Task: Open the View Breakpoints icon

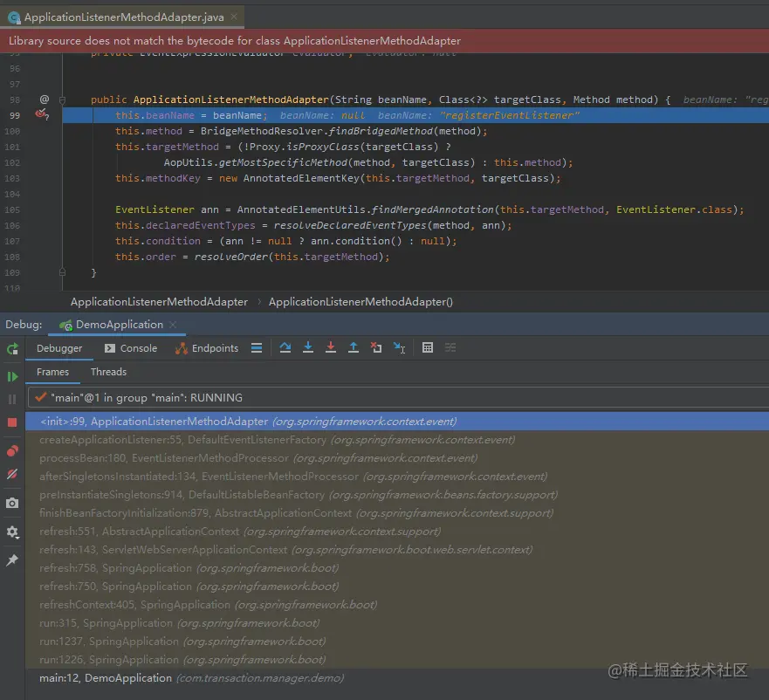Action: pyautogui.click(x=12, y=450)
